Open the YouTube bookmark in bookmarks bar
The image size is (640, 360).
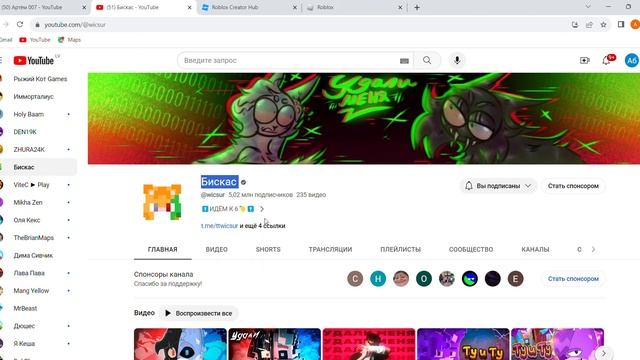click(35, 40)
